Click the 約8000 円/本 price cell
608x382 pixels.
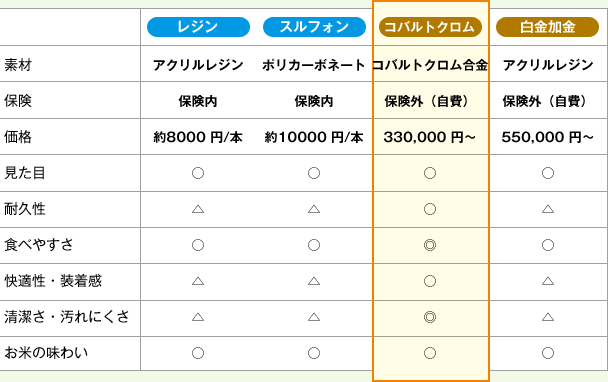point(198,137)
